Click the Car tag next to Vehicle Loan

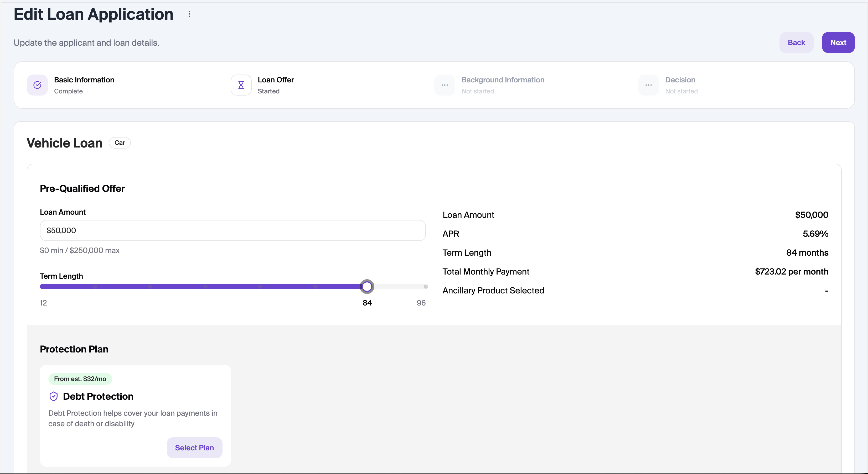tap(120, 143)
